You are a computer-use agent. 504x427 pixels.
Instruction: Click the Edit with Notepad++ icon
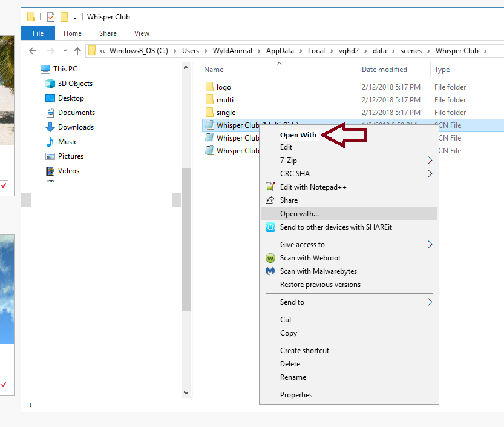[270, 187]
